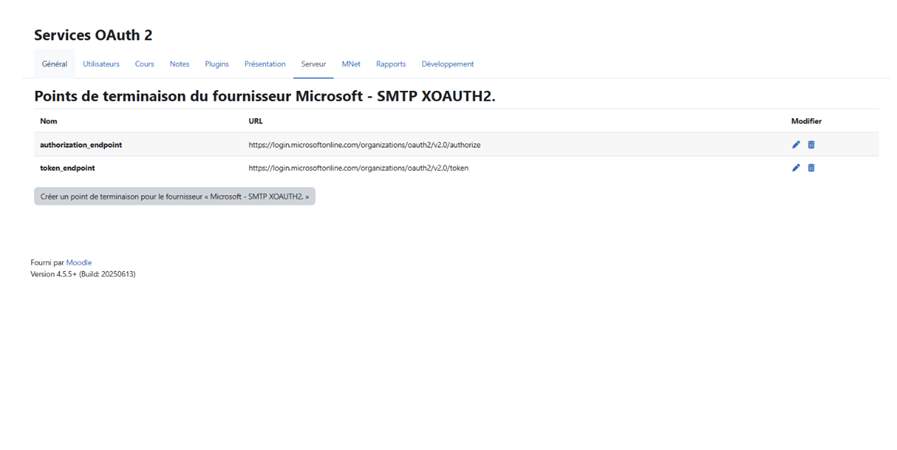The width and height of the screenshot is (897, 450).
Task: Open the Plugins tab
Action: pos(217,64)
